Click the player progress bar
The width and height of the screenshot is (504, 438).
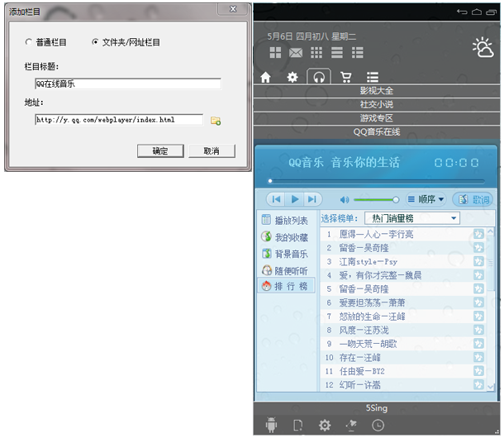click(x=377, y=181)
